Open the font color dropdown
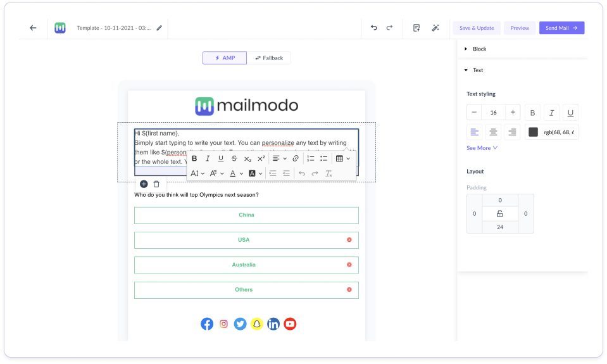The width and height of the screenshot is (607, 364). pos(236,173)
